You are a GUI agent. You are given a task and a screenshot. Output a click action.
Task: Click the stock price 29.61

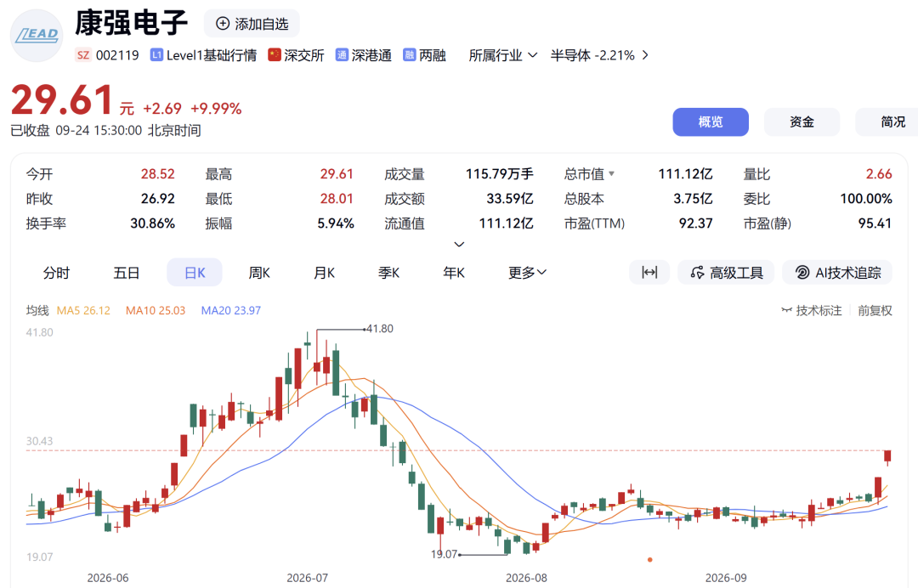[x=61, y=99]
